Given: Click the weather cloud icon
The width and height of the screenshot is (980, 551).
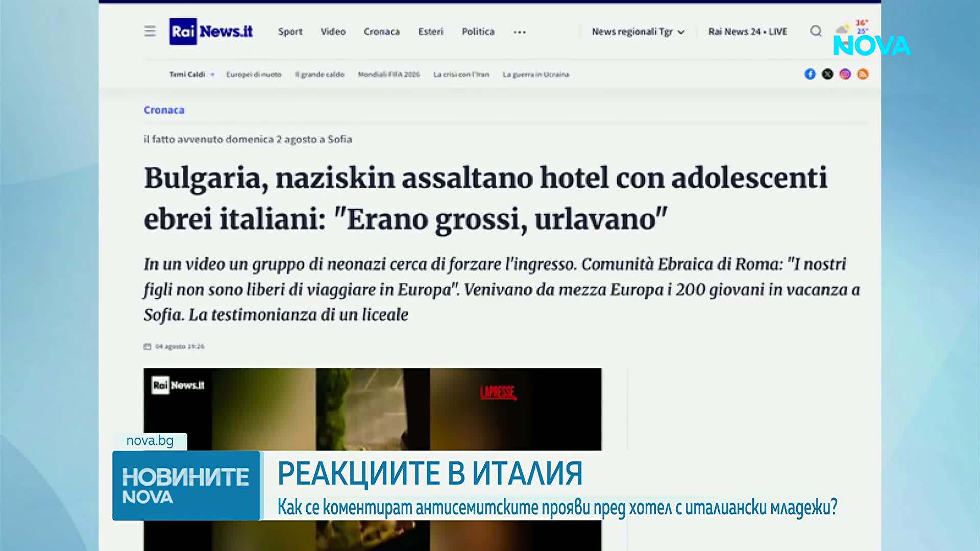Looking at the screenshot, I should pos(843,29).
